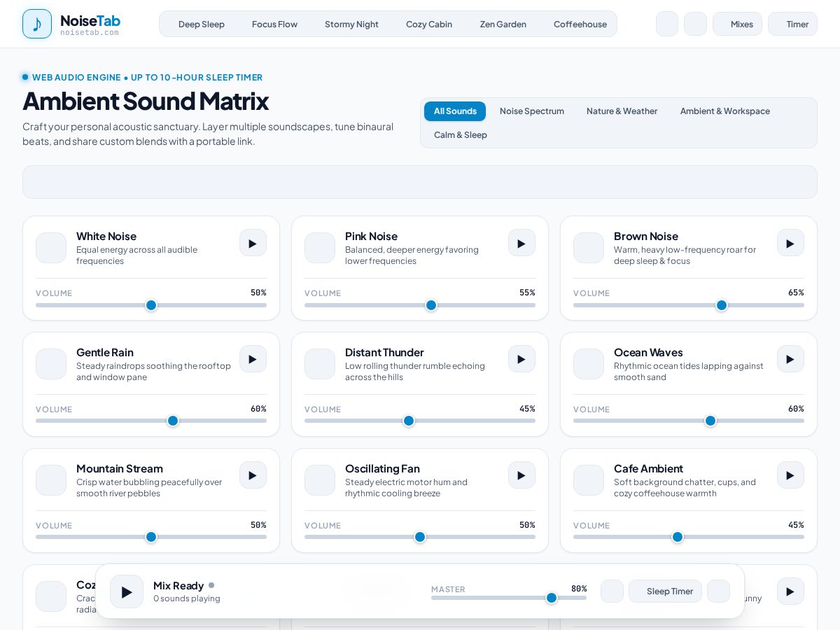Start the Ocean Waves sound
840x630 pixels.
click(x=790, y=359)
